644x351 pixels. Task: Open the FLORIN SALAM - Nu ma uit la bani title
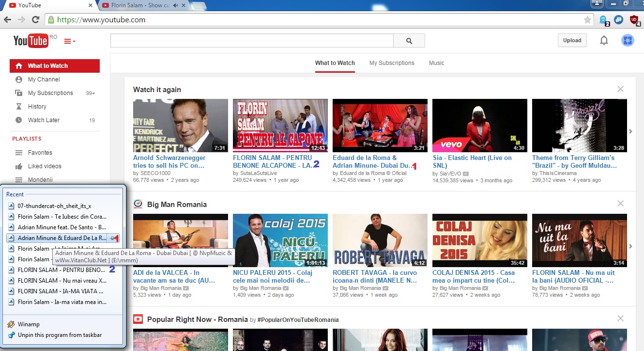[573, 276]
